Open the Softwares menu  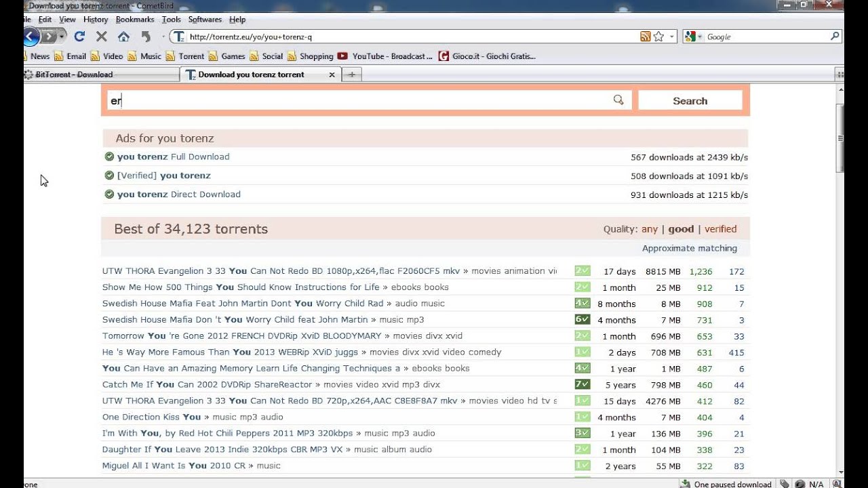pos(205,20)
